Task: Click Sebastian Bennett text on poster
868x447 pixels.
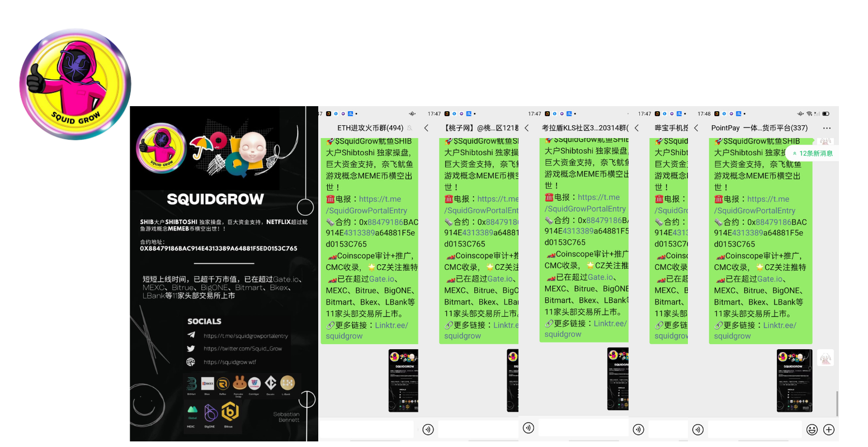Action: tap(286, 417)
